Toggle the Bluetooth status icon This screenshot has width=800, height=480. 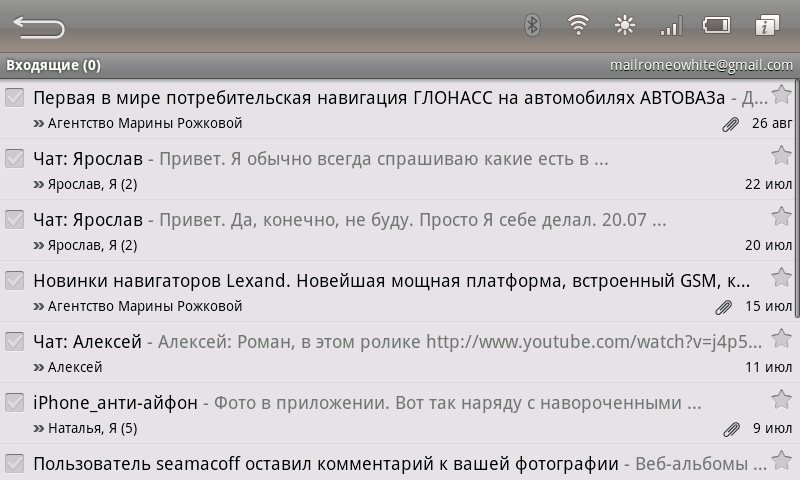(532, 25)
